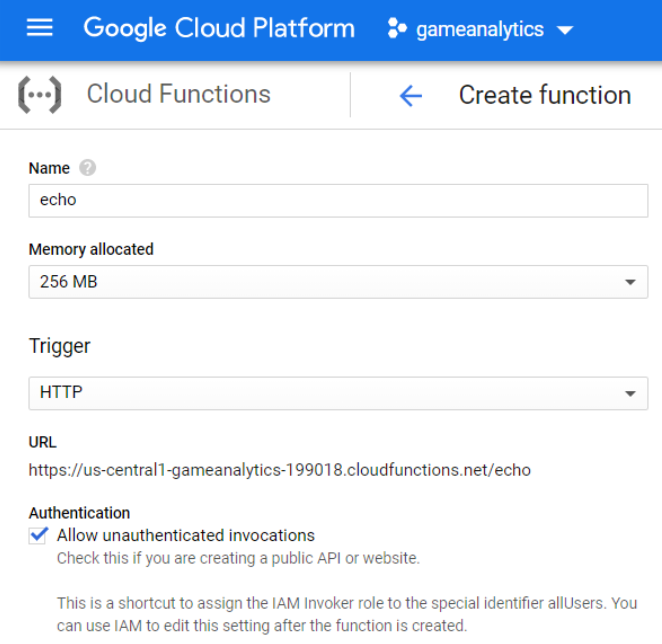Click the Name help question mark icon
This screenshot has width=662, height=644.
(88, 168)
